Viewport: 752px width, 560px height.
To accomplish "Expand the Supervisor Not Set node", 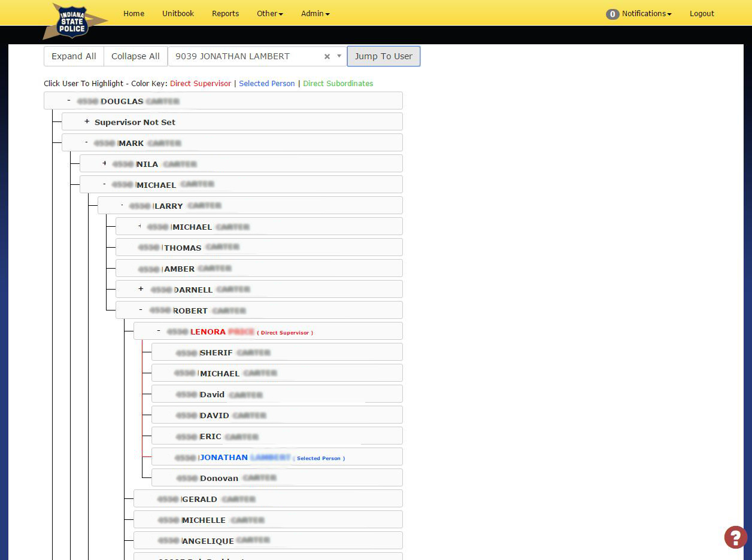I will point(87,121).
